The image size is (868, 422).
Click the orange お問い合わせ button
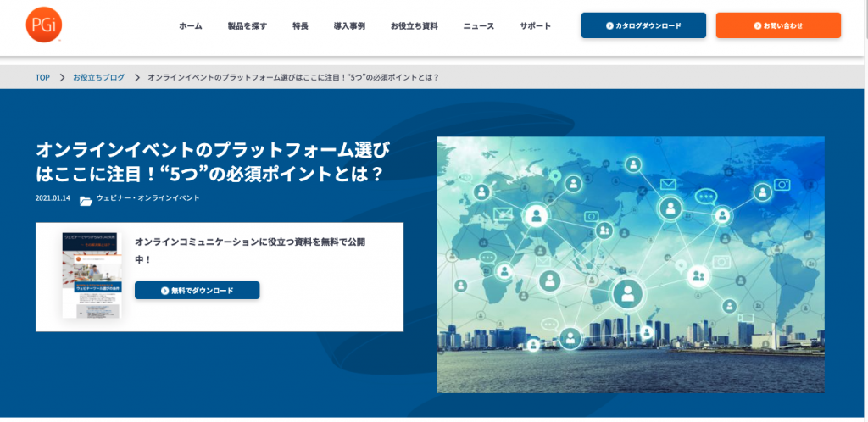pos(778,25)
